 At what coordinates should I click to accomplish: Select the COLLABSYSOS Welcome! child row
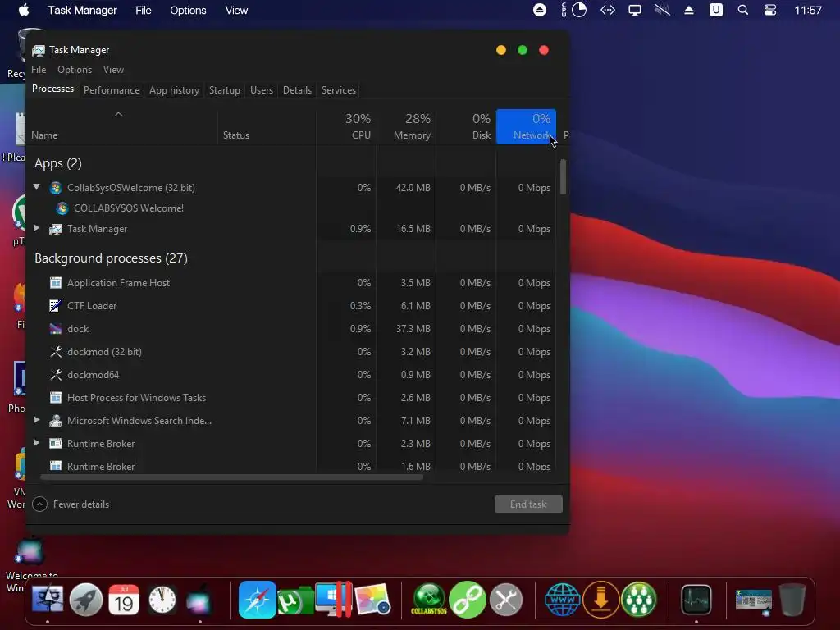291,208
